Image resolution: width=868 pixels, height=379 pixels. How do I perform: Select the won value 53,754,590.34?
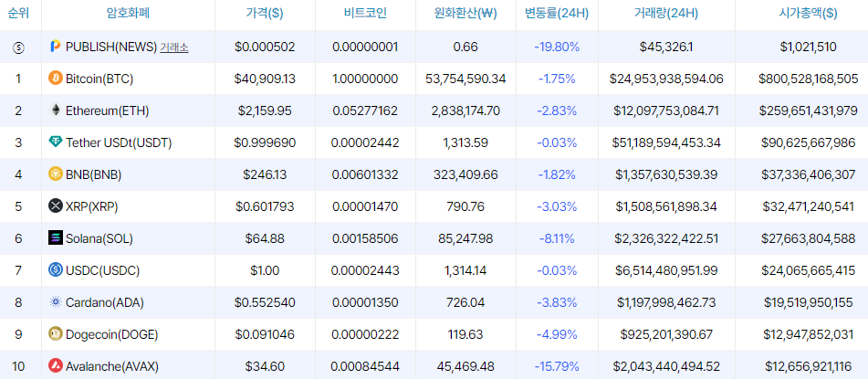(x=465, y=79)
